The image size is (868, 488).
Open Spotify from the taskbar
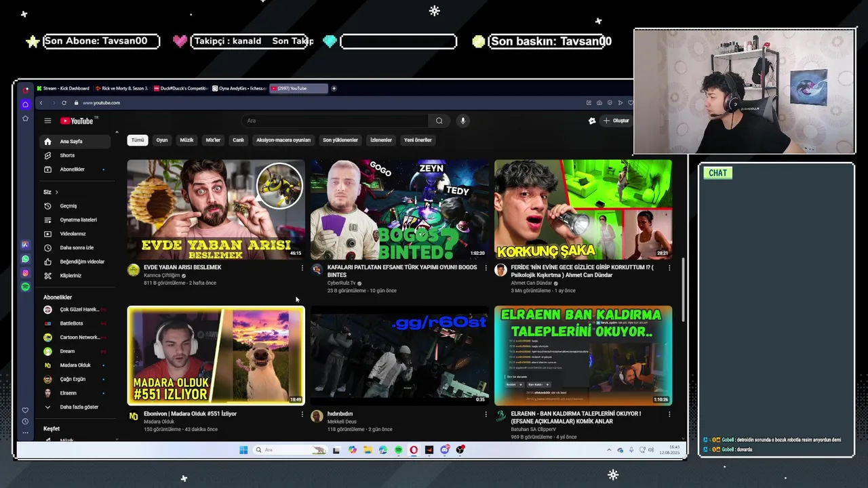(x=398, y=450)
